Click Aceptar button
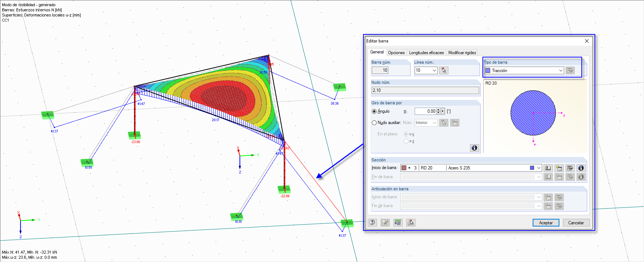The width and height of the screenshot is (644, 262). click(546, 223)
